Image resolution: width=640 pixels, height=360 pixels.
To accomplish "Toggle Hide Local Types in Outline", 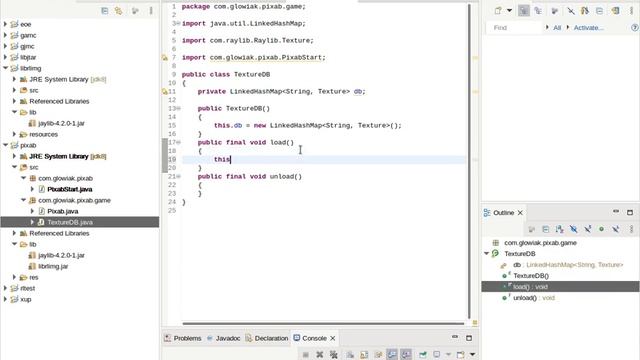I will click(616, 229).
